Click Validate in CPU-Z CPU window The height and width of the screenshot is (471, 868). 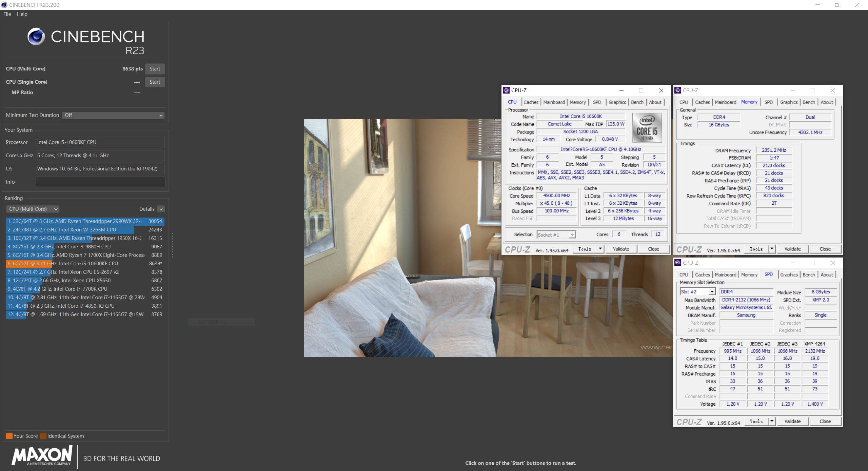point(621,249)
